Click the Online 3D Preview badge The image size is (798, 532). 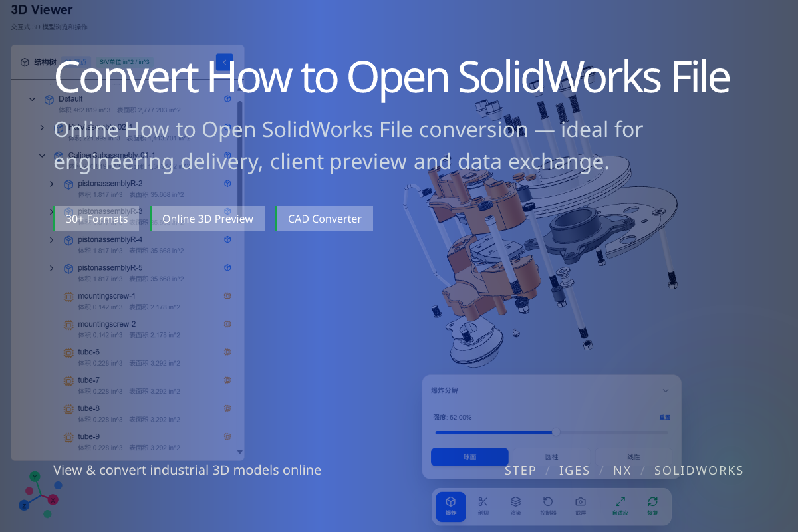(x=207, y=219)
